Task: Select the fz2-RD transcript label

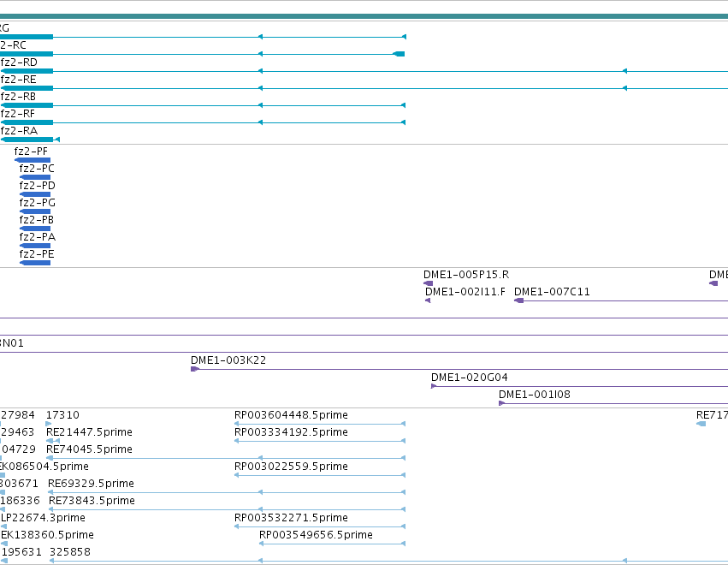Action: tap(19, 62)
